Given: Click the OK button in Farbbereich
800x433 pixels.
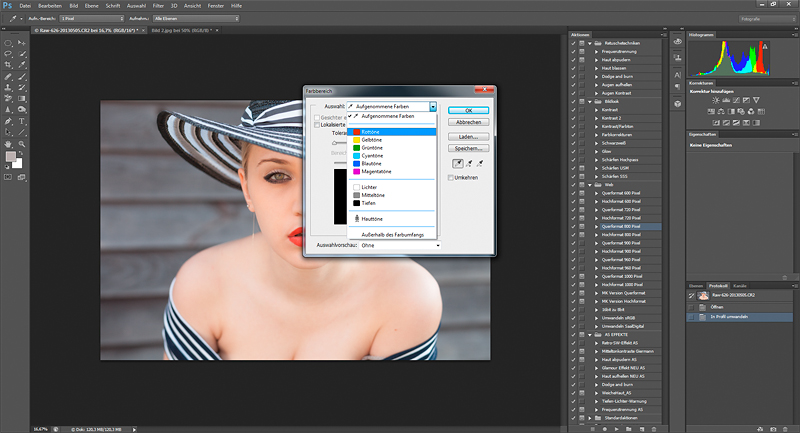Looking at the screenshot, I should point(468,110).
